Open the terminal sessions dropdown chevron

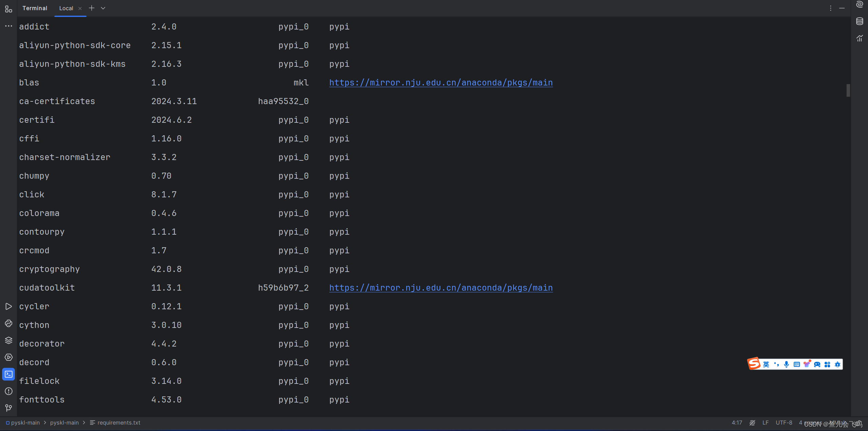(x=103, y=8)
